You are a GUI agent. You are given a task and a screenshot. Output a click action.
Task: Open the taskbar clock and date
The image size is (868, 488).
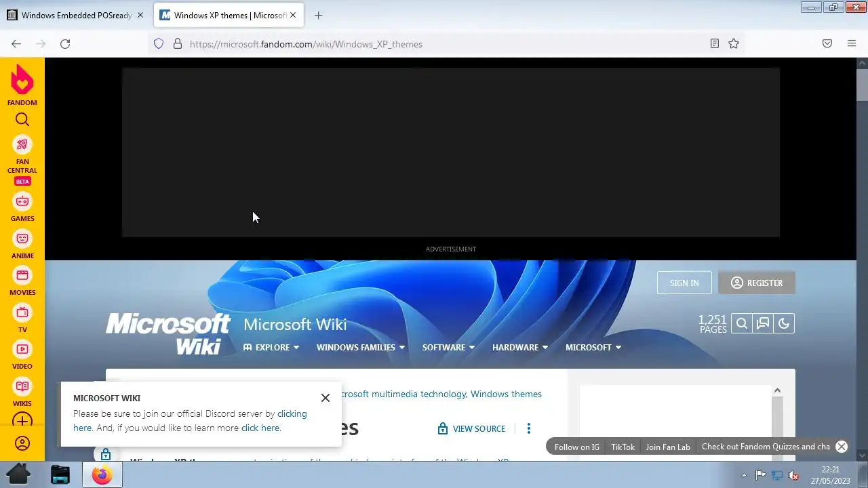click(x=830, y=474)
